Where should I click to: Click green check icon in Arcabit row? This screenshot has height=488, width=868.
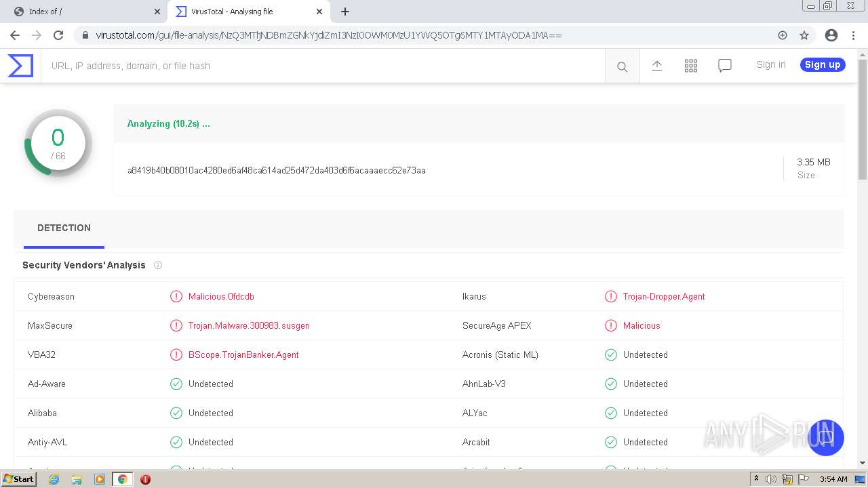pyautogui.click(x=611, y=442)
